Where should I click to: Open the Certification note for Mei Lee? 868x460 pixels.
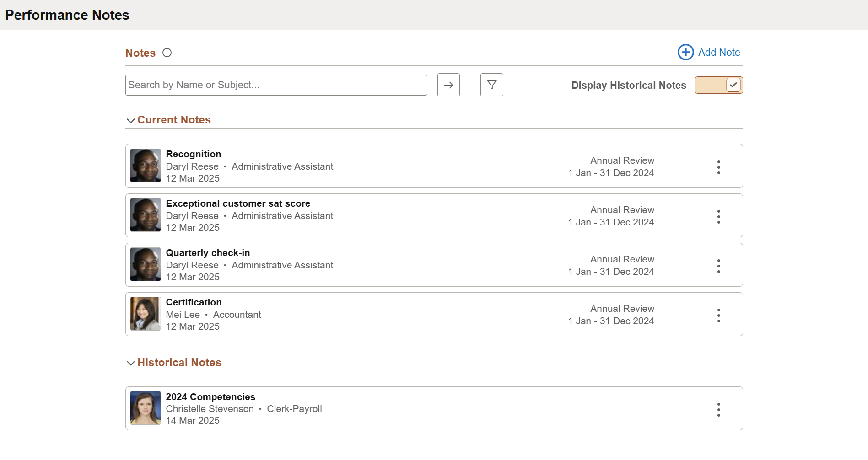194,302
